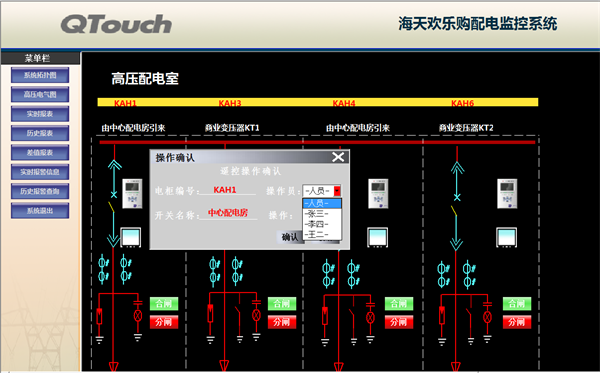Click 合闸 button for KAH6 cabinet
Image resolution: width=600 pixels, height=373 pixels.
tap(517, 304)
